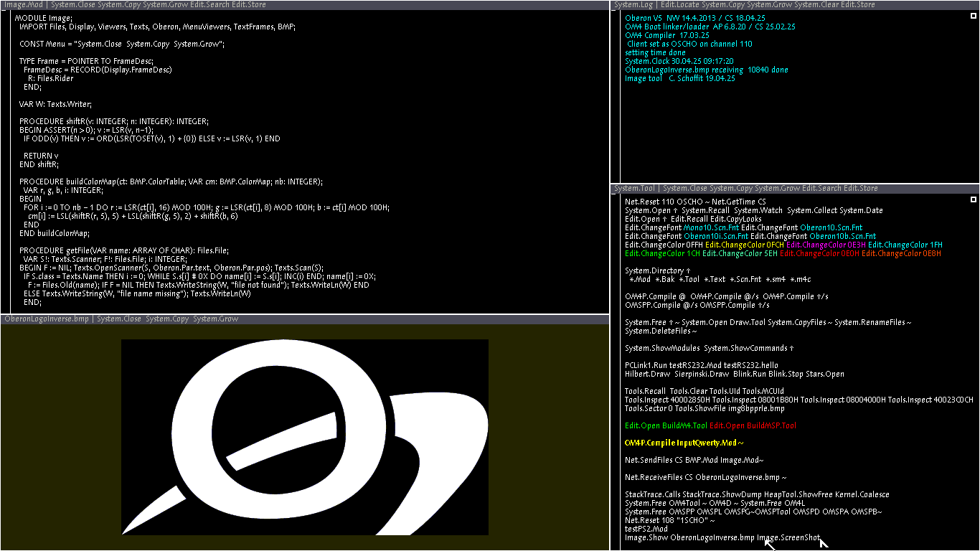Click the testPS2.Mod text line
The image size is (980, 551).
[x=646, y=529]
